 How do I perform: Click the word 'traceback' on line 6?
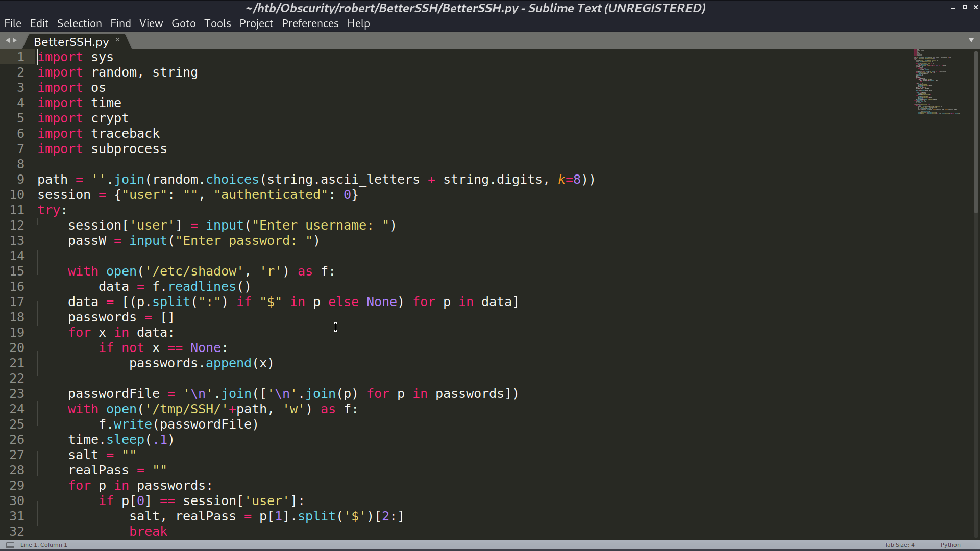point(126,134)
